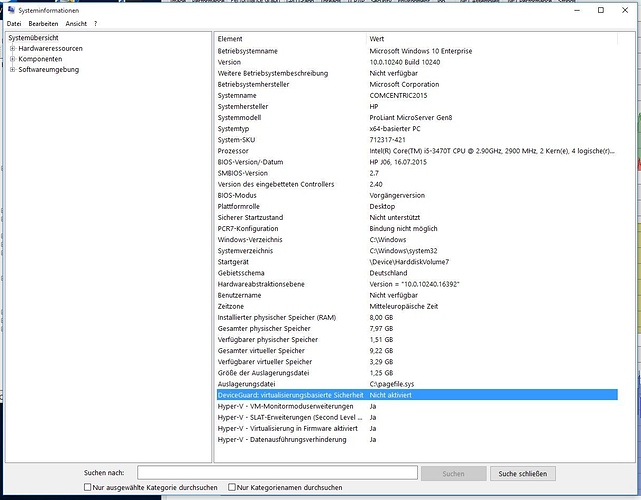Screen dimensions: 641x500
Task: Select Systemübersicht tree root
Action: click(x=34, y=38)
